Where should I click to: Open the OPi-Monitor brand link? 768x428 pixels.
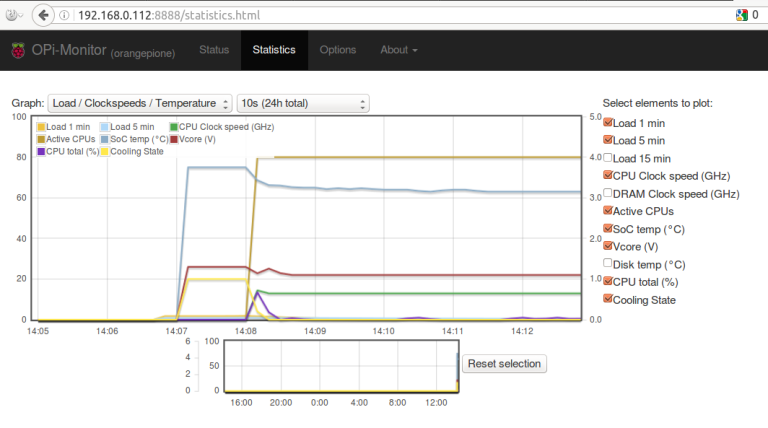coord(69,50)
